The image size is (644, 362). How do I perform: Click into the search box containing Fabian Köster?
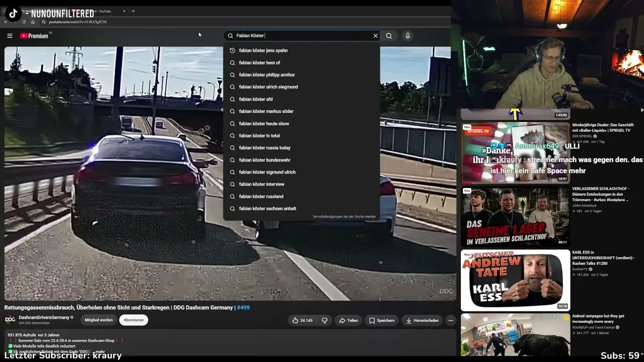[x=302, y=36]
